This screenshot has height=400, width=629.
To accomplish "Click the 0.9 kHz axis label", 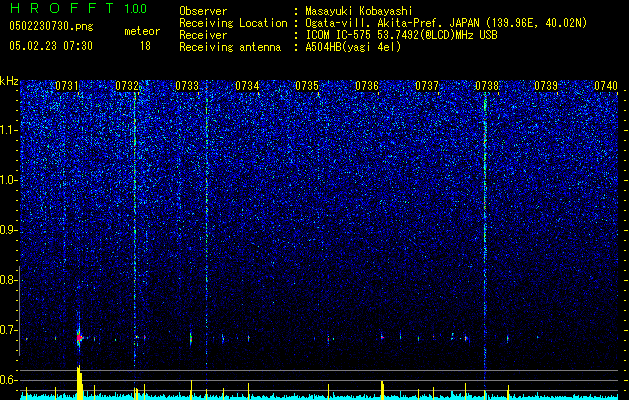I will pos(8,230).
